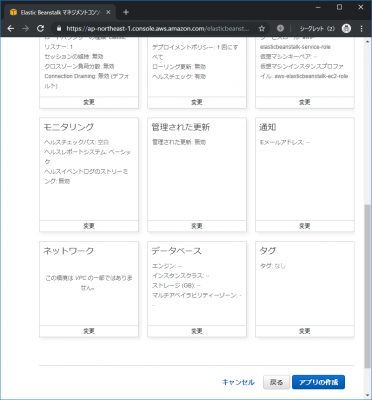Click the タグ: なし text

(x=273, y=266)
